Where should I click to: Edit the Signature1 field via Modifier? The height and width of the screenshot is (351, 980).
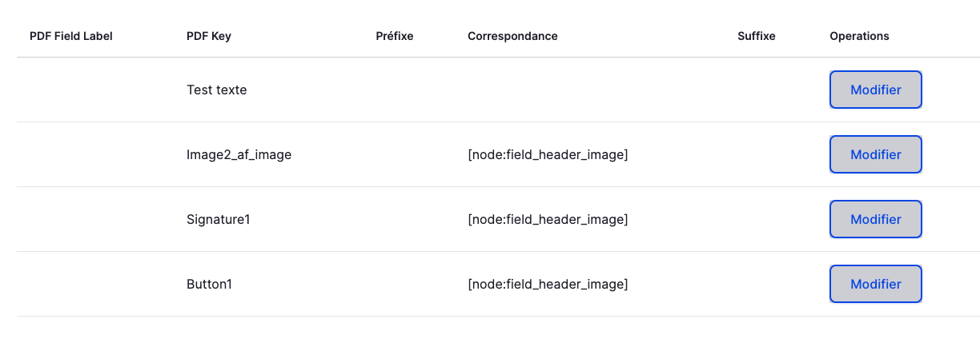coord(875,219)
